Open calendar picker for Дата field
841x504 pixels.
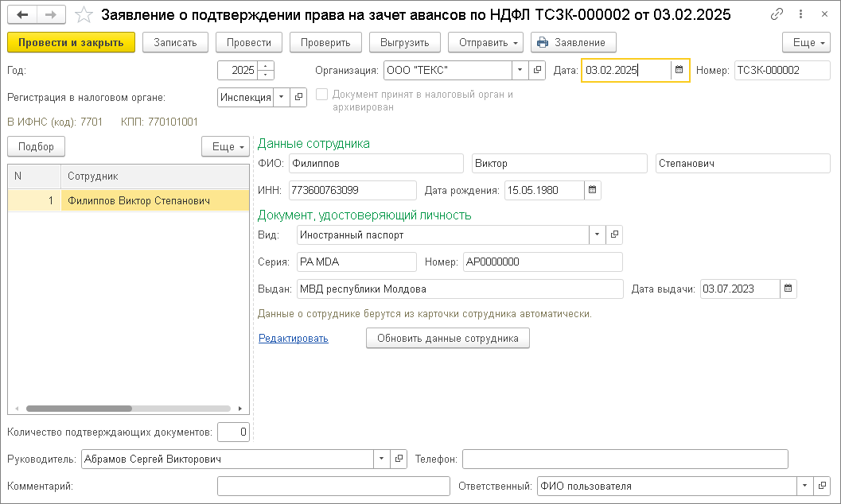pyautogui.click(x=679, y=70)
